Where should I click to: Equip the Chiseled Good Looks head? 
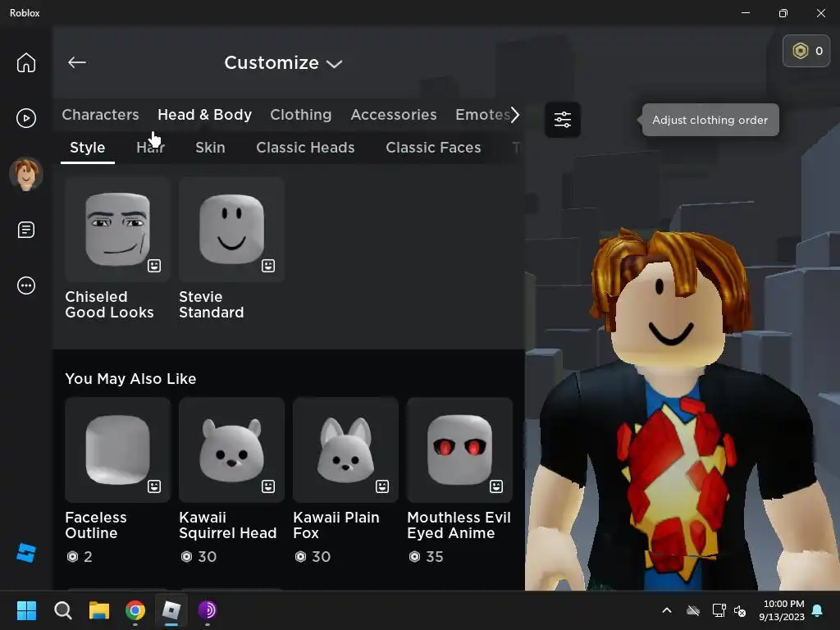pos(117,230)
